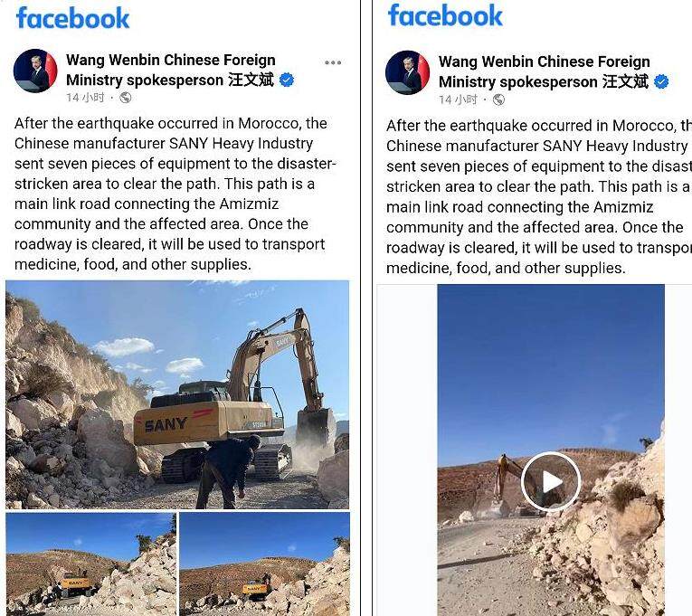This screenshot has height=616, width=692.
Task: Open the bottom-right excavator hillside photo
Action: 265,564
